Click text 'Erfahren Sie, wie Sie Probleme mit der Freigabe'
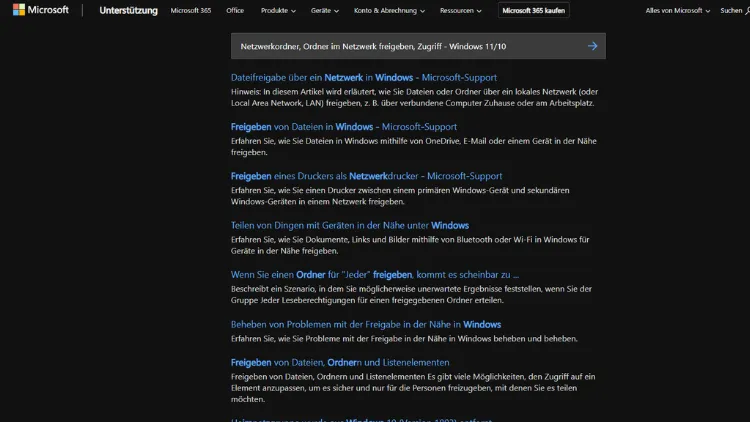 pos(404,338)
